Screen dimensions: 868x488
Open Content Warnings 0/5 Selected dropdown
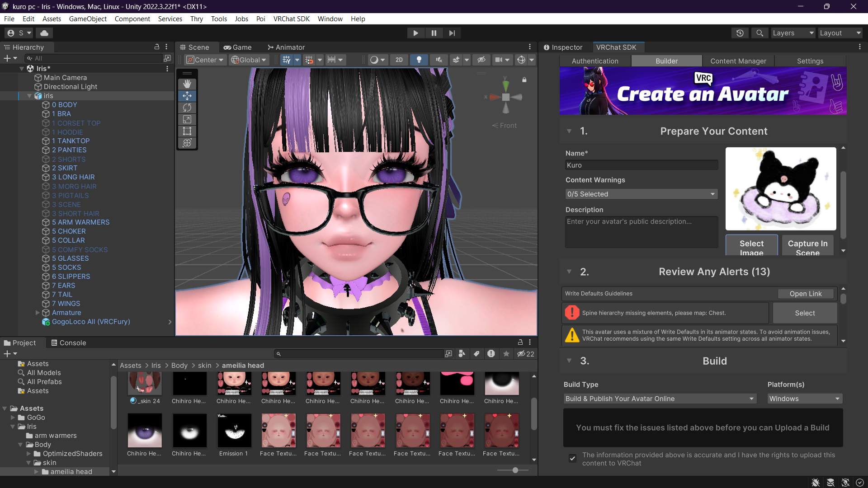pyautogui.click(x=641, y=194)
